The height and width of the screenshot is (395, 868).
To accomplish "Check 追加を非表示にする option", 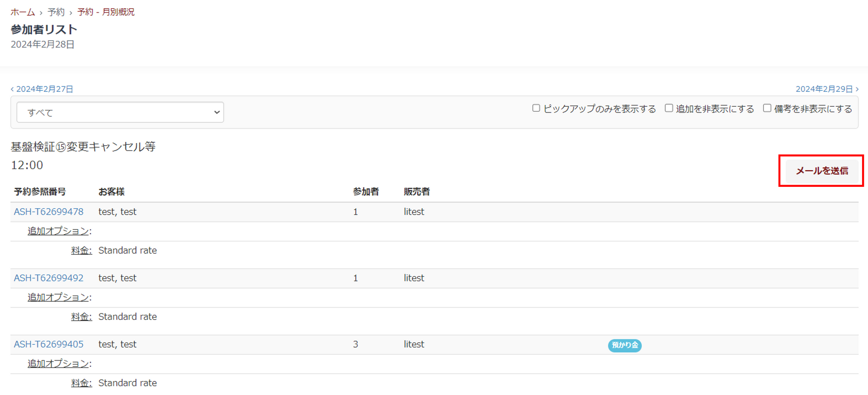I will pyautogui.click(x=669, y=108).
